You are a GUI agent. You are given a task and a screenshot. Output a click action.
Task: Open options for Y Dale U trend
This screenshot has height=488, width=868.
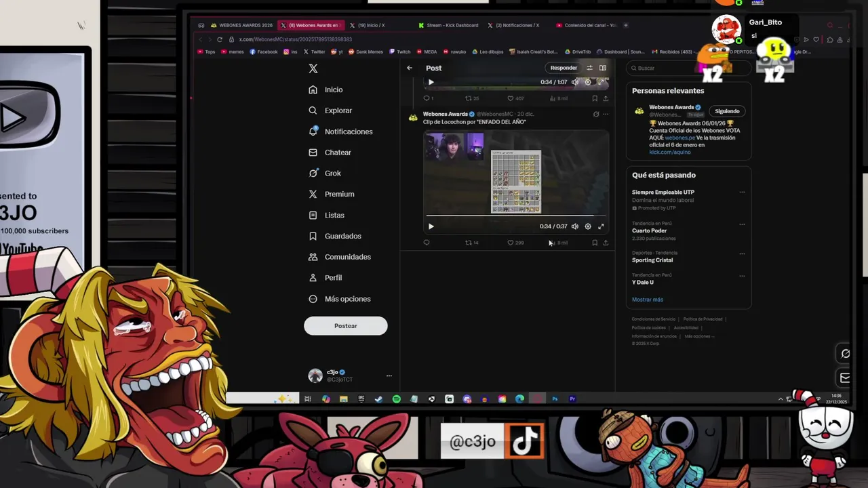click(742, 276)
